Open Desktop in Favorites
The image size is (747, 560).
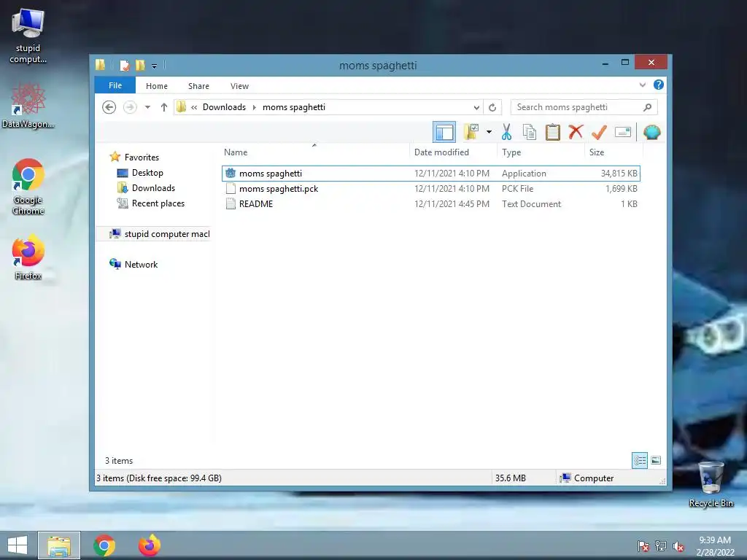[147, 173]
